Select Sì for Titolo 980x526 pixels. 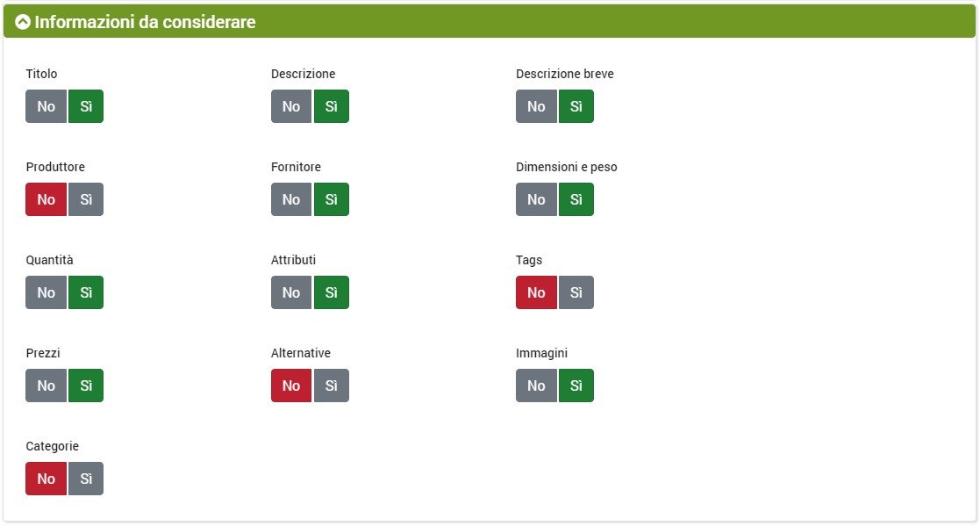pyautogui.click(x=86, y=106)
